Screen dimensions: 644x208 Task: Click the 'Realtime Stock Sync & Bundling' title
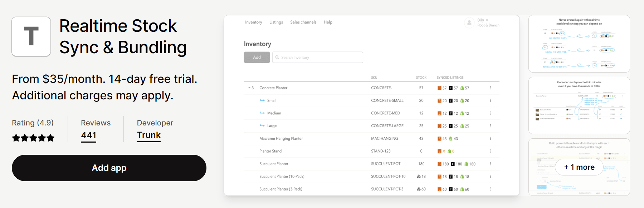point(123,36)
